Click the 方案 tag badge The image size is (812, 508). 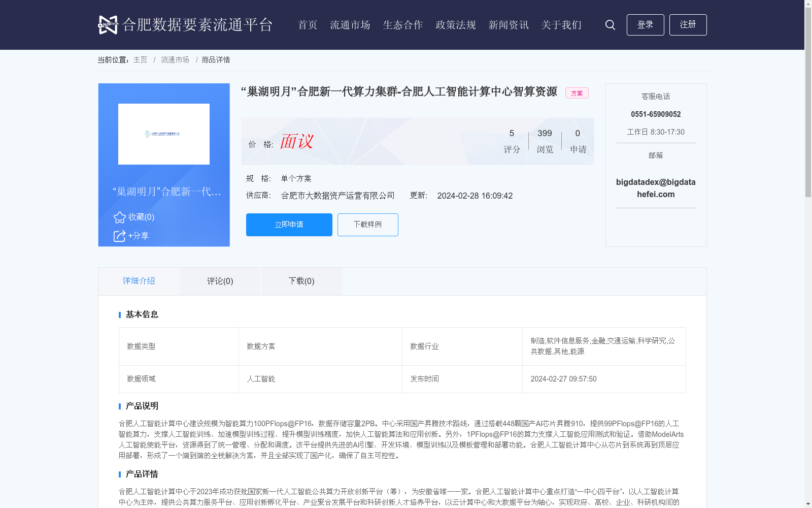click(577, 93)
